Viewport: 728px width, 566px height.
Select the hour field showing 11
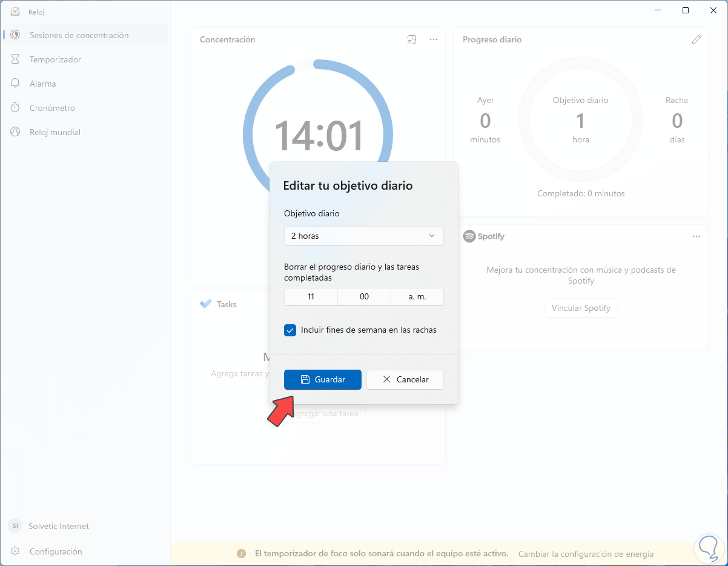(311, 297)
